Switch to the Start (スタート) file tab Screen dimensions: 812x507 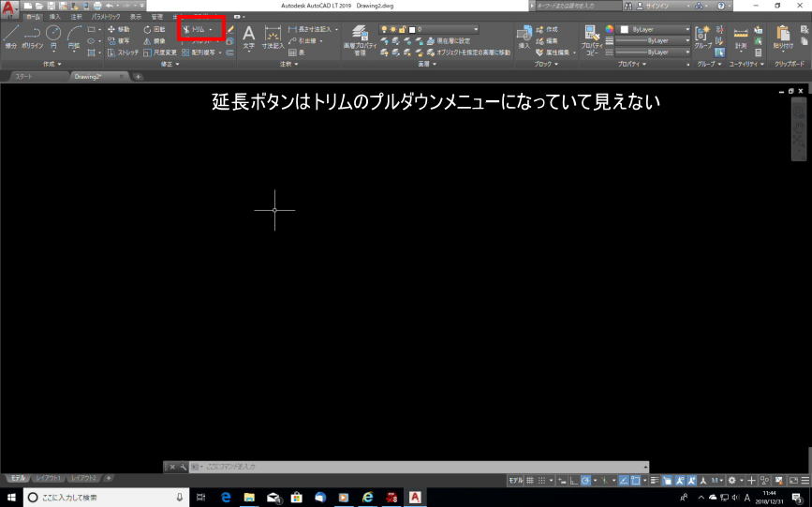coord(24,77)
